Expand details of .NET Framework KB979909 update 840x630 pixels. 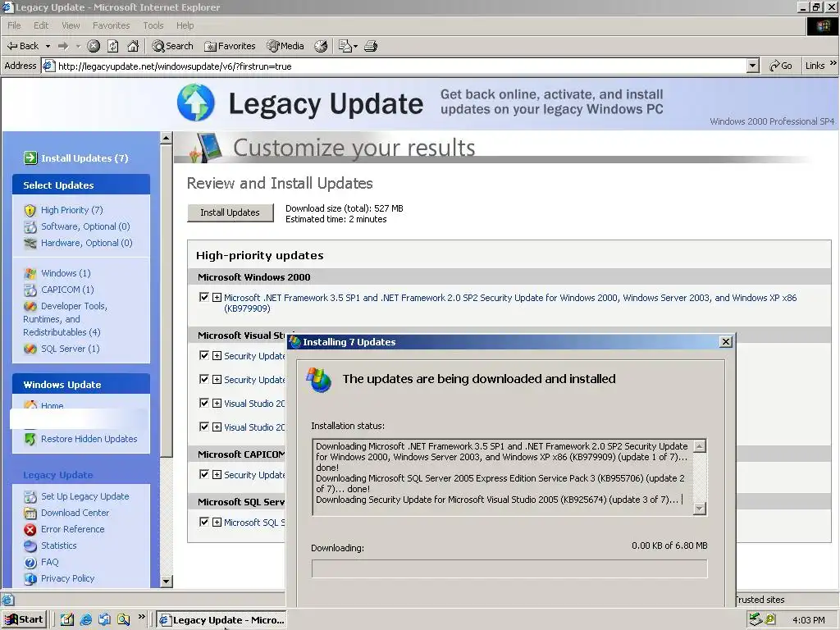point(217,297)
